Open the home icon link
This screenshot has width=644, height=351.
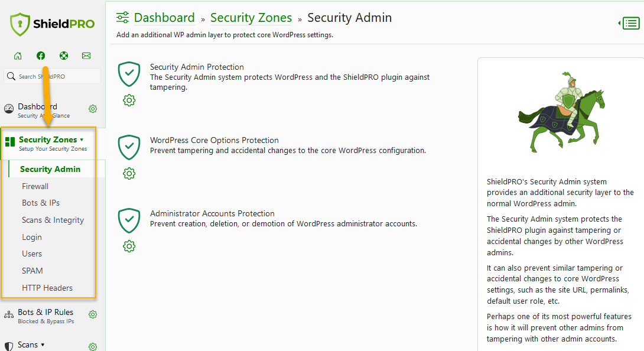(x=18, y=56)
